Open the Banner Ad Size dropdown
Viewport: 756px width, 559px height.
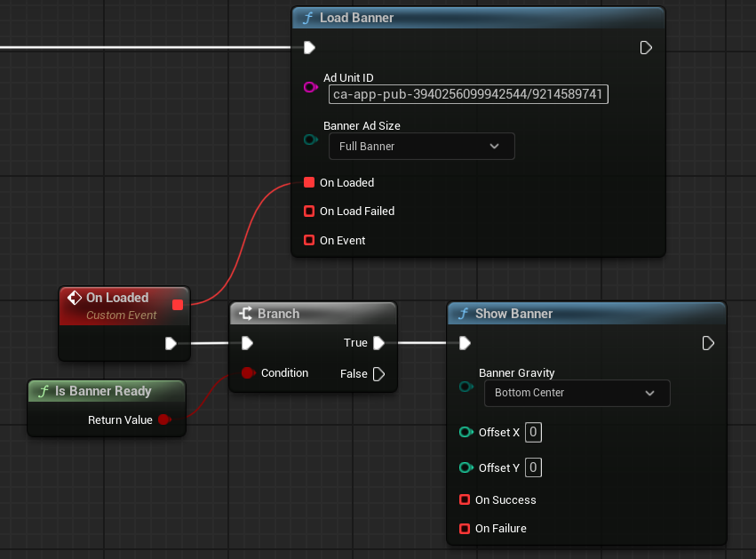point(421,146)
